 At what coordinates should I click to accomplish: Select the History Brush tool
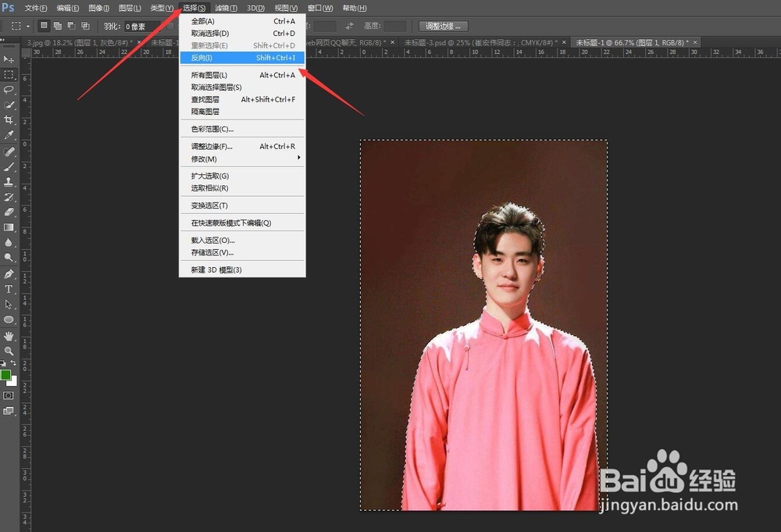click(x=9, y=198)
